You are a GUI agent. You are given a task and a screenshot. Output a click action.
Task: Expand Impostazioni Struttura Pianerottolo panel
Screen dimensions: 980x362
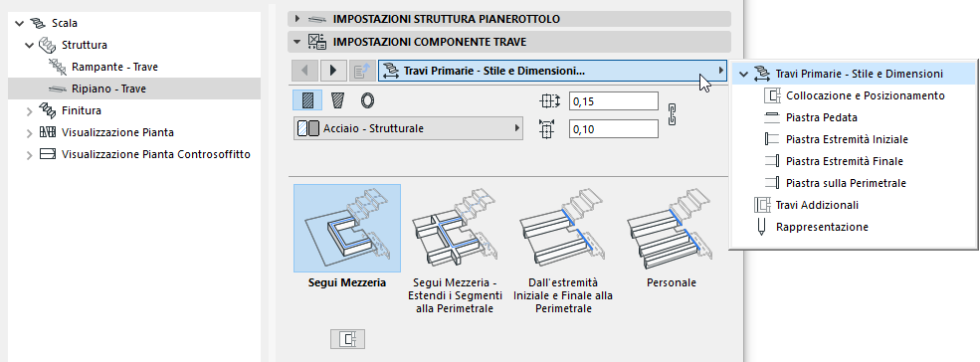298,19
